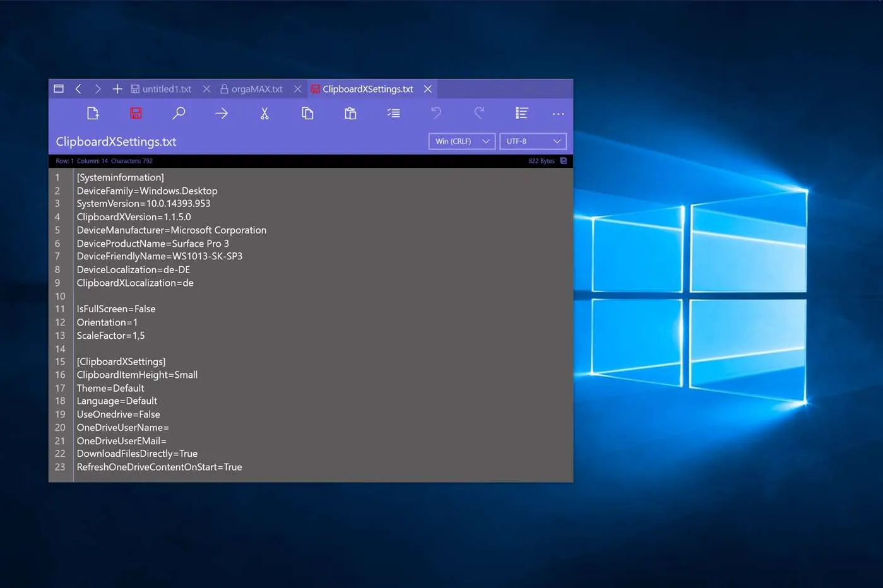Close the ClipboardXSettings.txt tab
The width and height of the screenshot is (883, 588).
[x=427, y=89]
